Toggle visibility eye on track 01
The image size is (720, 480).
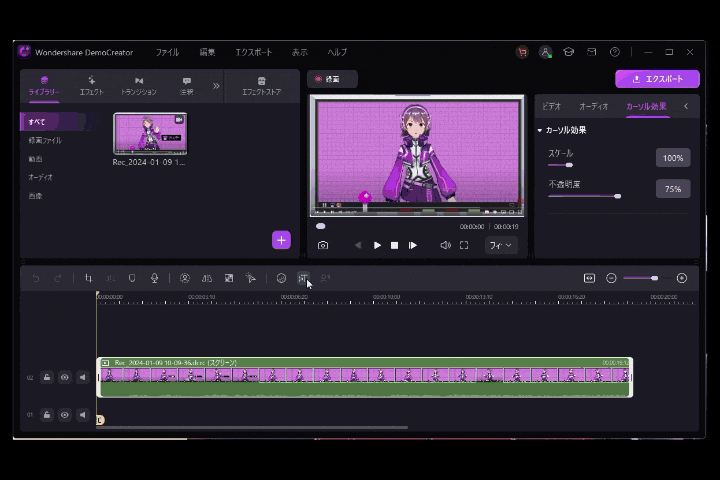65,415
